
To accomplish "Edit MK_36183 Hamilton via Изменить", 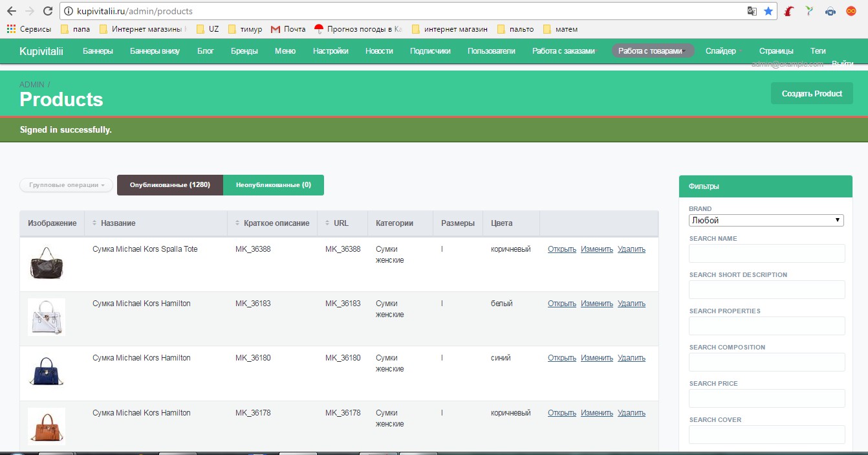I will click(x=597, y=304).
